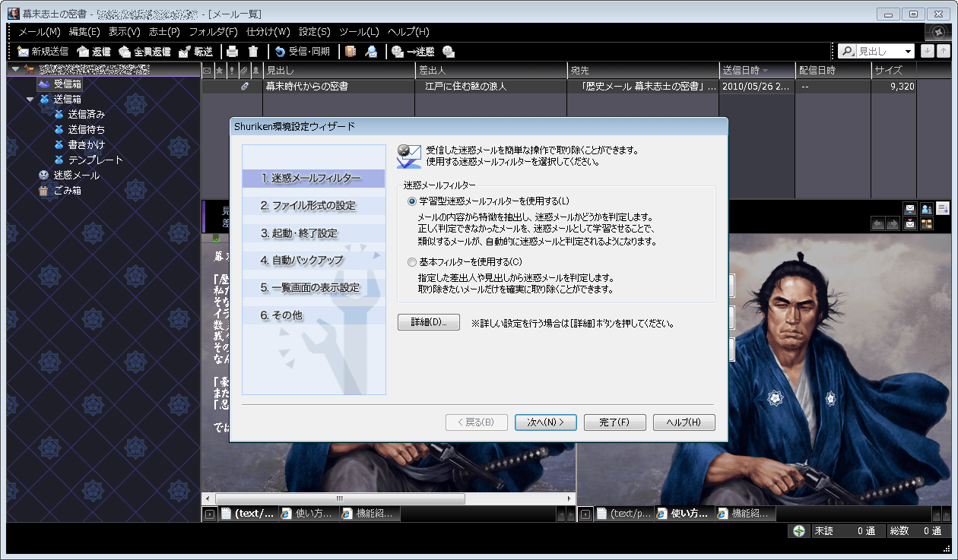Select wizard step 6. その他
958x560 pixels.
click(x=313, y=315)
